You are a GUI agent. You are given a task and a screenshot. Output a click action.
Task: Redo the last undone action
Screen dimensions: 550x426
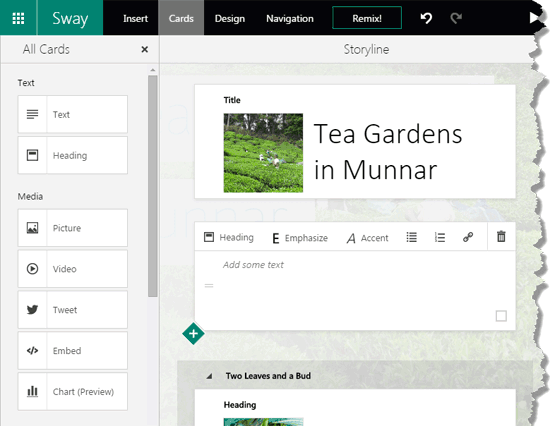click(x=456, y=18)
